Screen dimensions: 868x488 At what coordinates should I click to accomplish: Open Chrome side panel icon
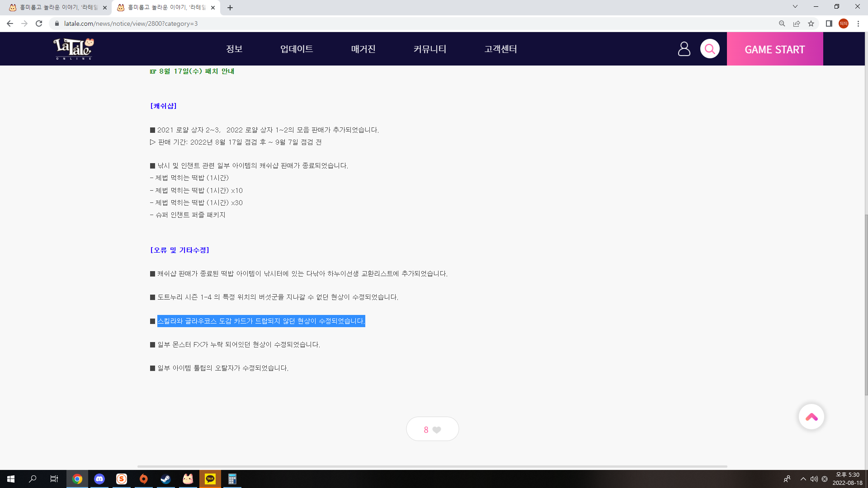[829, 23]
